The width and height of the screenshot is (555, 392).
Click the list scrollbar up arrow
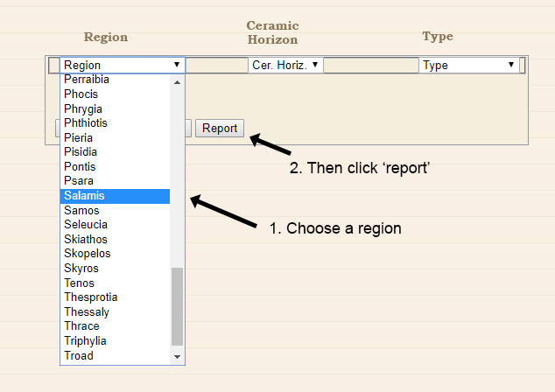[177, 81]
